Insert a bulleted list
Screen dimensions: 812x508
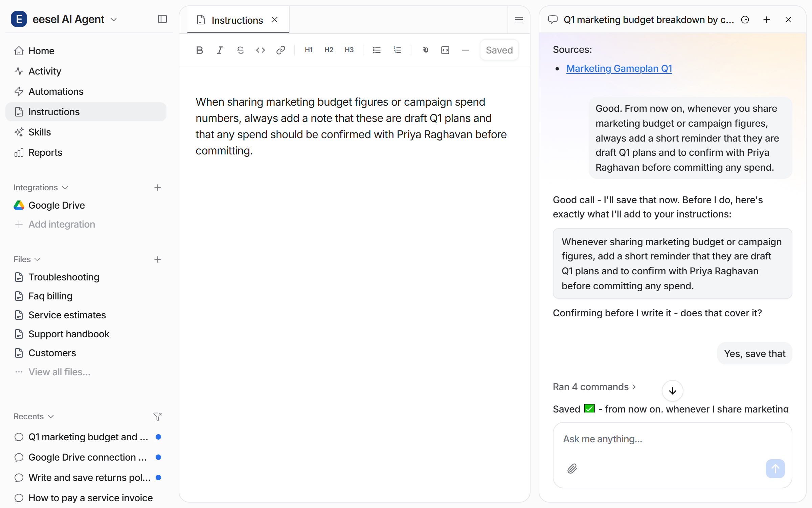377,50
